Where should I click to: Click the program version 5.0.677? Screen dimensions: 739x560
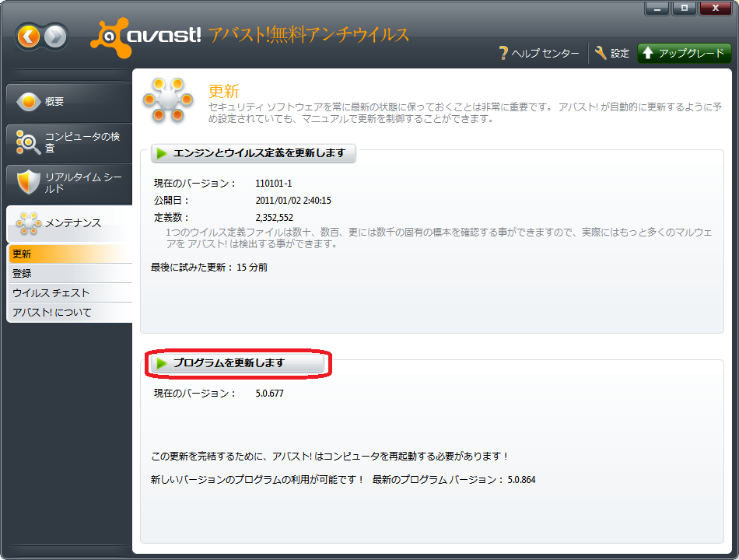click(x=269, y=393)
